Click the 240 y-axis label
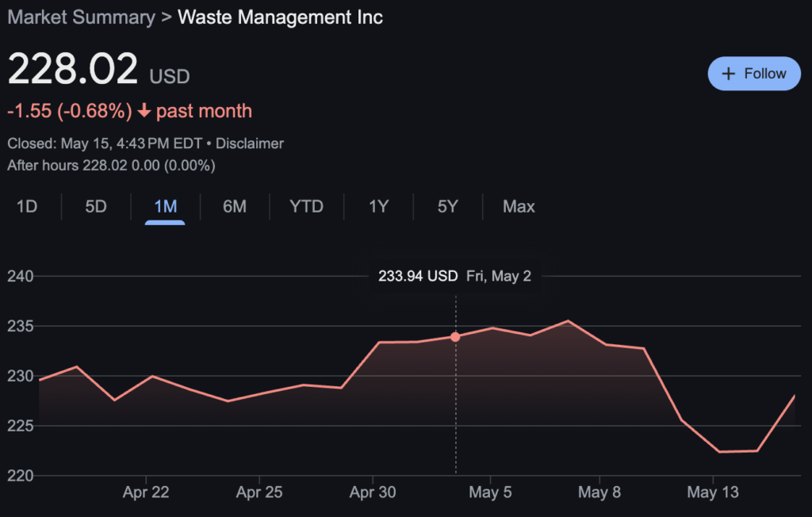This screenshot has width=812, height=517. (20, 276)
